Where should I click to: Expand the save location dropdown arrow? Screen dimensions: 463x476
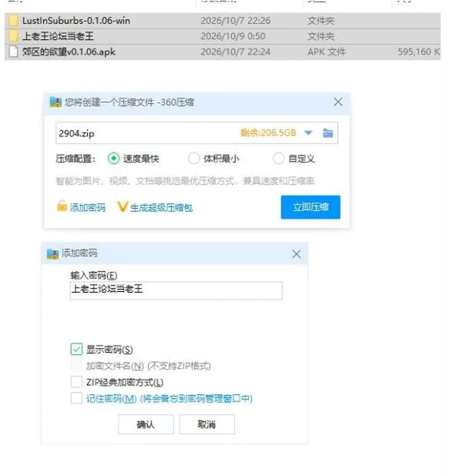309,133
